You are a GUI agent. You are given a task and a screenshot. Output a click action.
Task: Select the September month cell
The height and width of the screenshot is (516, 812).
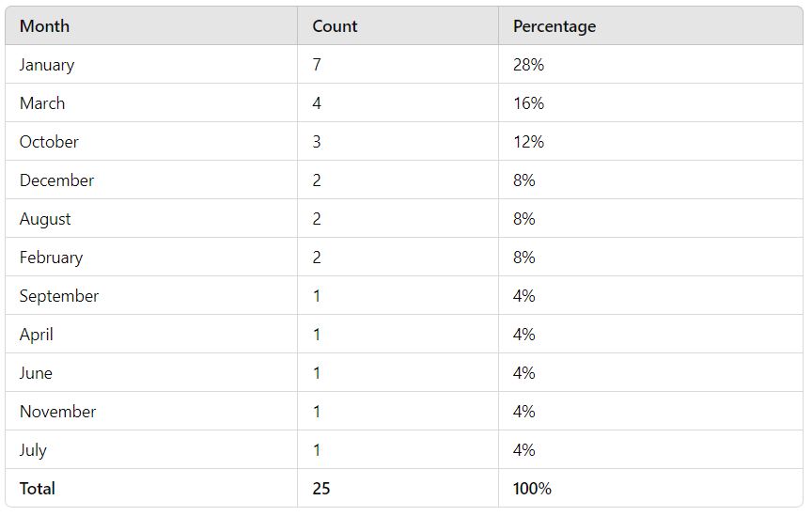(x=59, y=296)
